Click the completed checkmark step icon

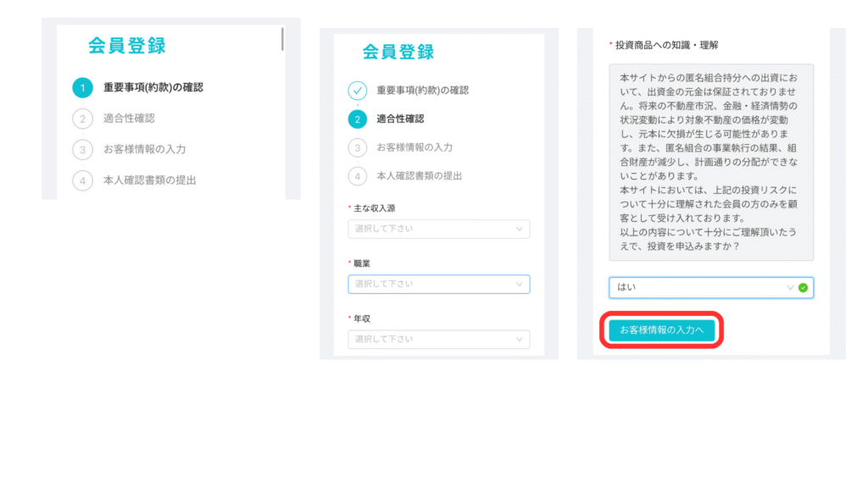[x=358, y=90]
